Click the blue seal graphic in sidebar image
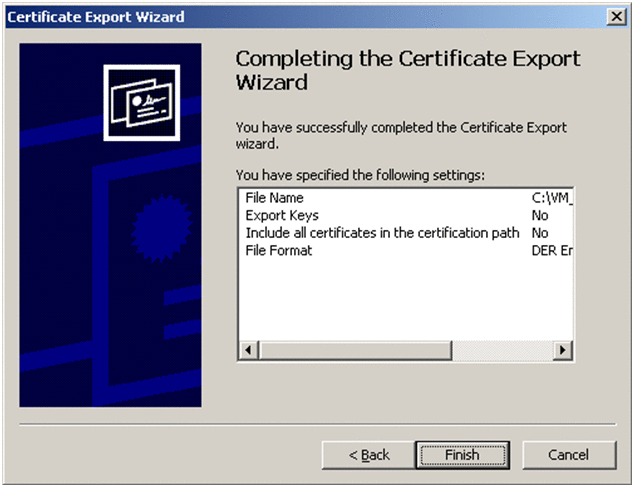The width and height of the screenshot is (635, 489). click(x=161, y=228)
